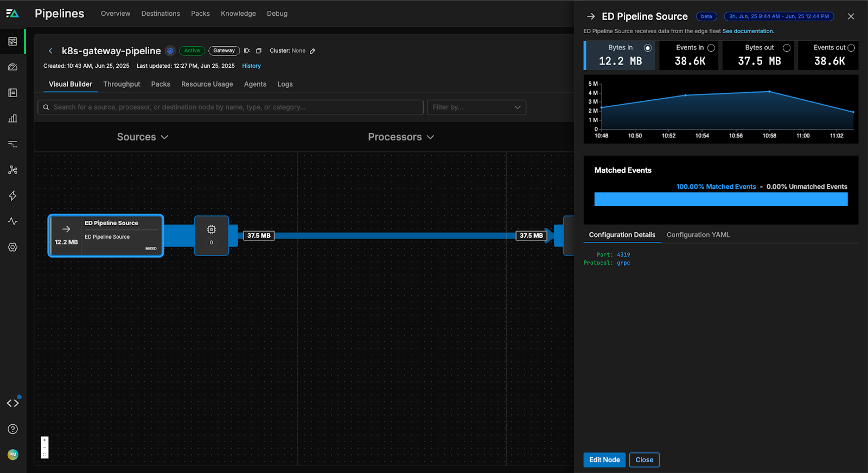Open the settings gear in the left sidebar
The width and height of the screenshot is (868, 473).
coord(13,247)
